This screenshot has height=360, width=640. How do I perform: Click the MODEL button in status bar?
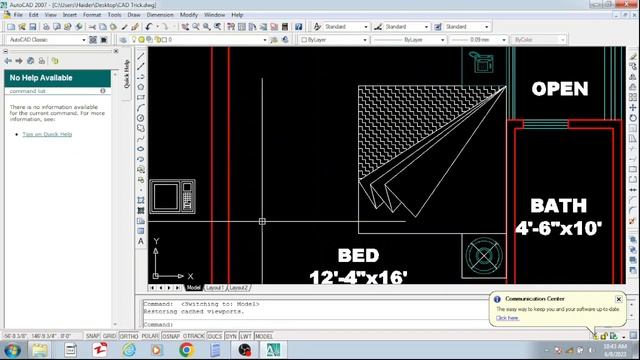click(x=264, y=336)
